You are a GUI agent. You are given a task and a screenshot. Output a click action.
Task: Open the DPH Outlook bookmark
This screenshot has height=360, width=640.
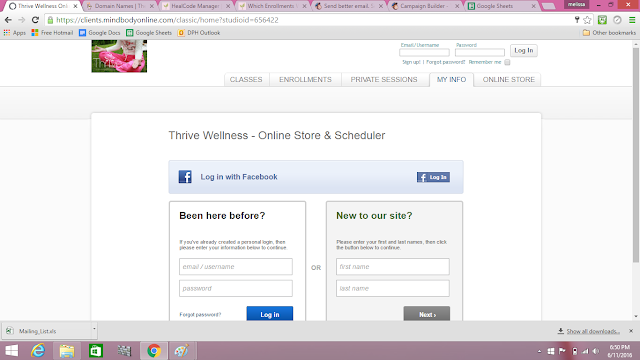199,33
